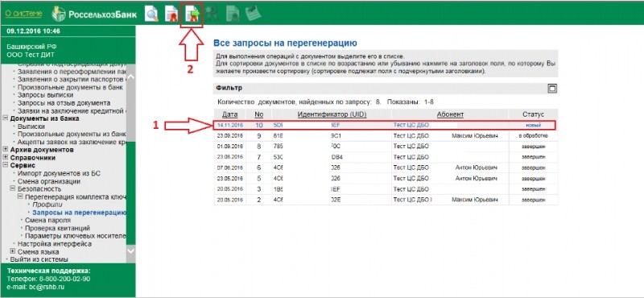The image size is (644, 298).
Task: Click the в обработке status in row 9
Action: tap(533, 135)
